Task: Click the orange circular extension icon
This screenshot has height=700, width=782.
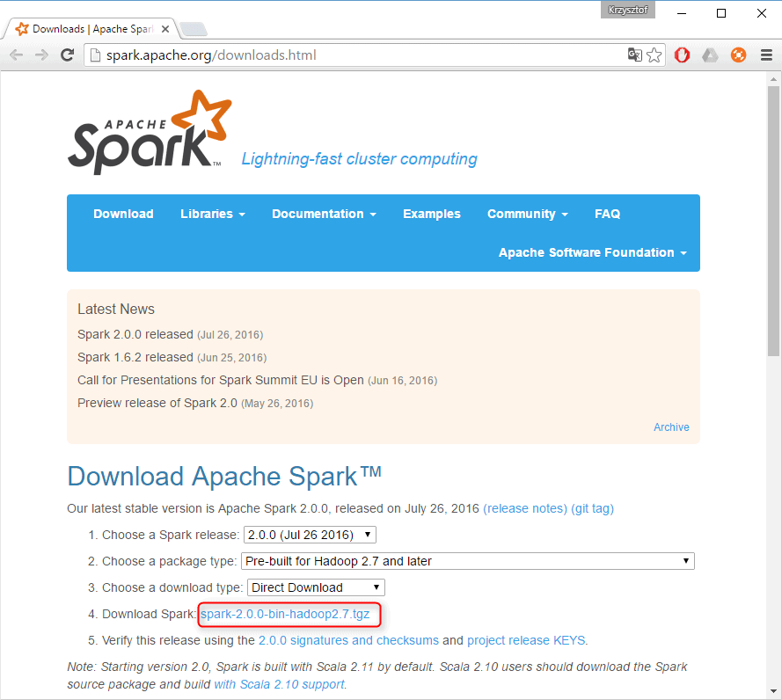Action: tap(739, 55)
